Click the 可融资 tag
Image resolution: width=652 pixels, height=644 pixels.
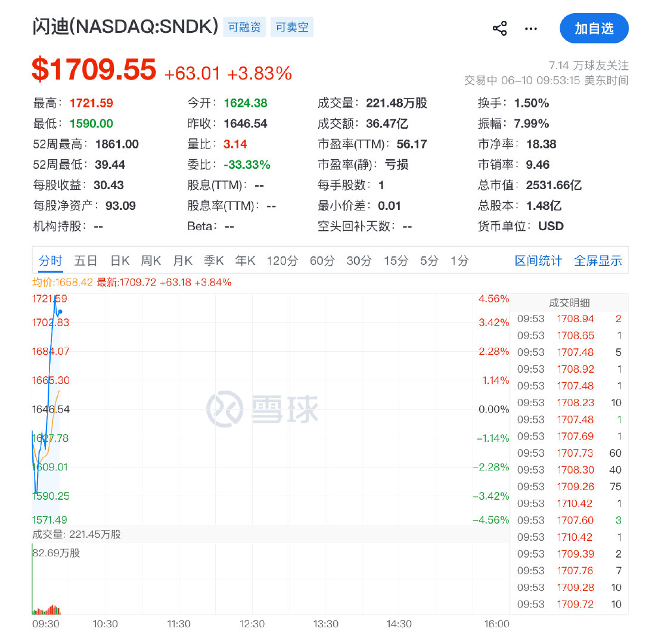pyautogui.click(x=244, y=27)
